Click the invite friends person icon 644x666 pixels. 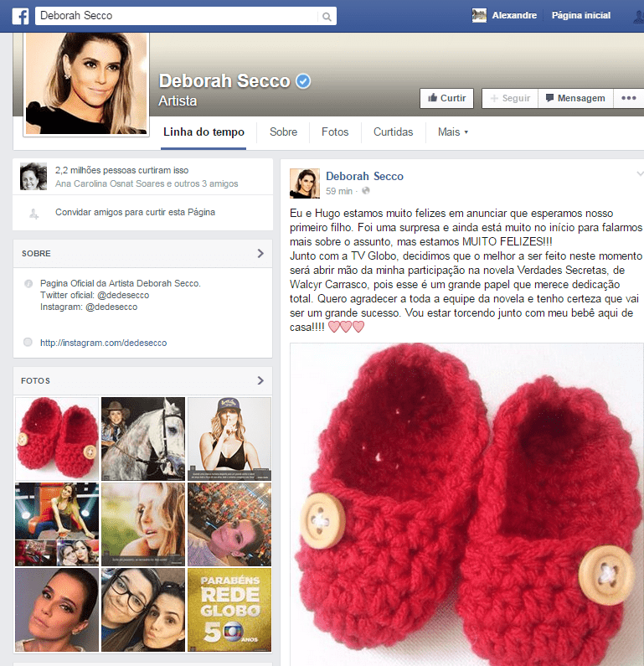tap(34, 214)
